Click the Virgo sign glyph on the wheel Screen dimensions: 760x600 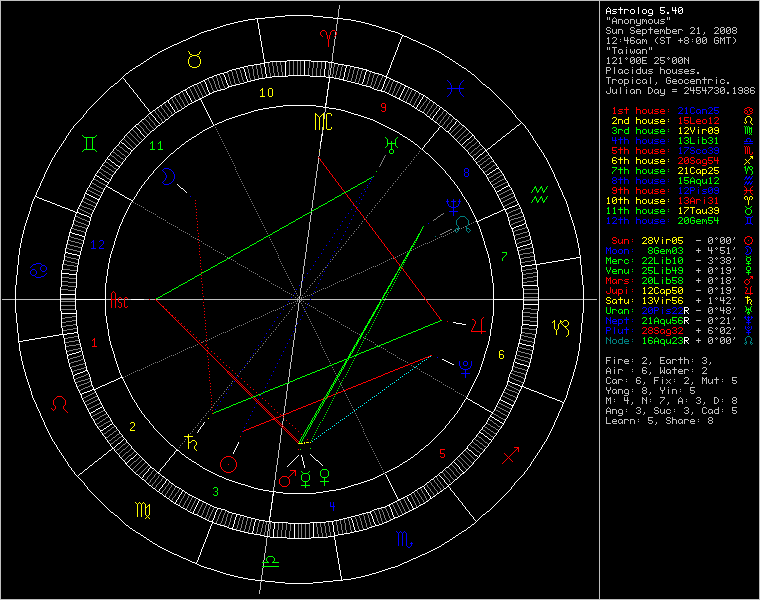(x=143, y=510)
